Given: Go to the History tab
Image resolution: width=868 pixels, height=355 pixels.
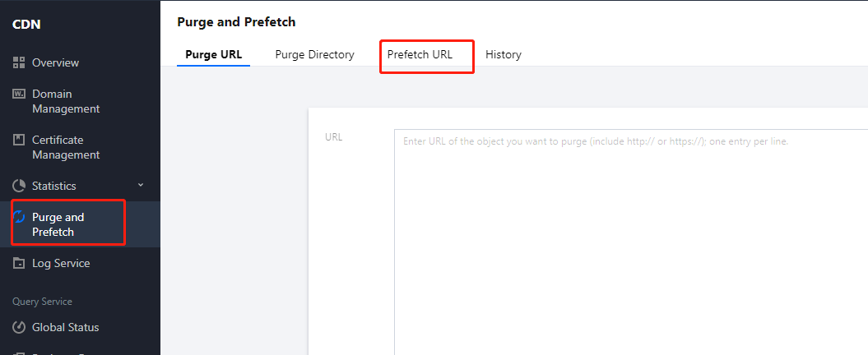Looking at the screenshot, I should [x=504, y=54].
